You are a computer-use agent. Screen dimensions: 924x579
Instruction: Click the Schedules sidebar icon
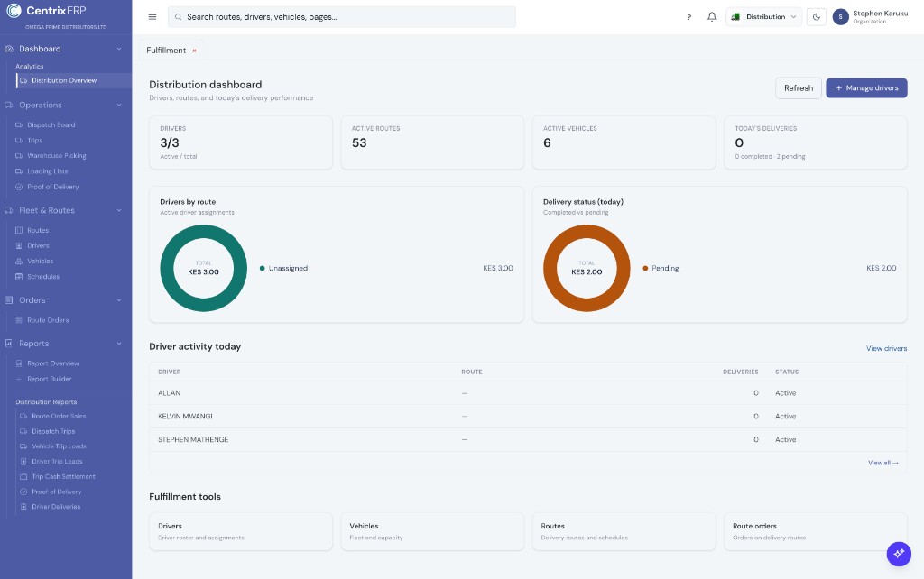(19, 277)
